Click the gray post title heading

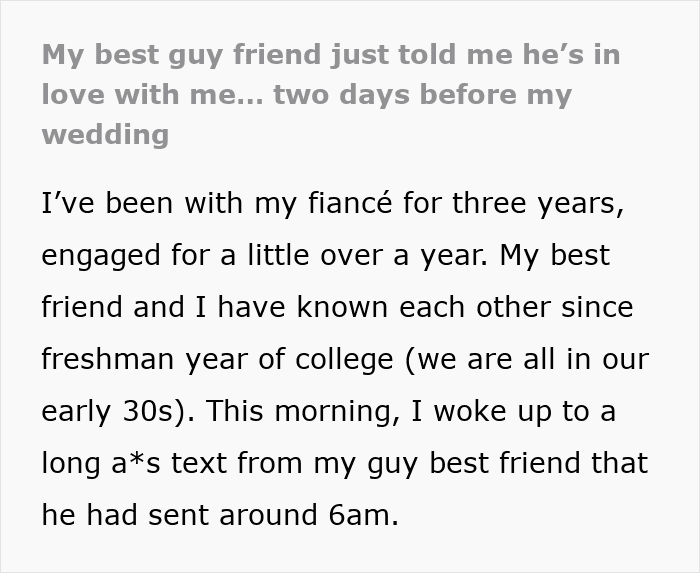(330, 94)
